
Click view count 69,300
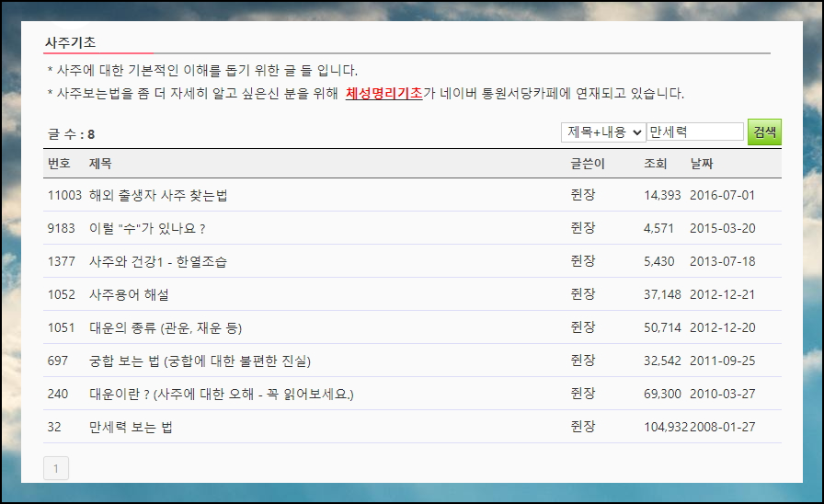(x=663, y=395)
